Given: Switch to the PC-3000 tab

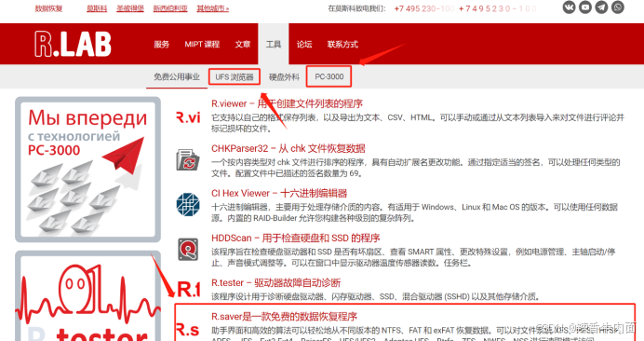Looking at the screenshot, I should pyautogui.click(x=329, y=76).
